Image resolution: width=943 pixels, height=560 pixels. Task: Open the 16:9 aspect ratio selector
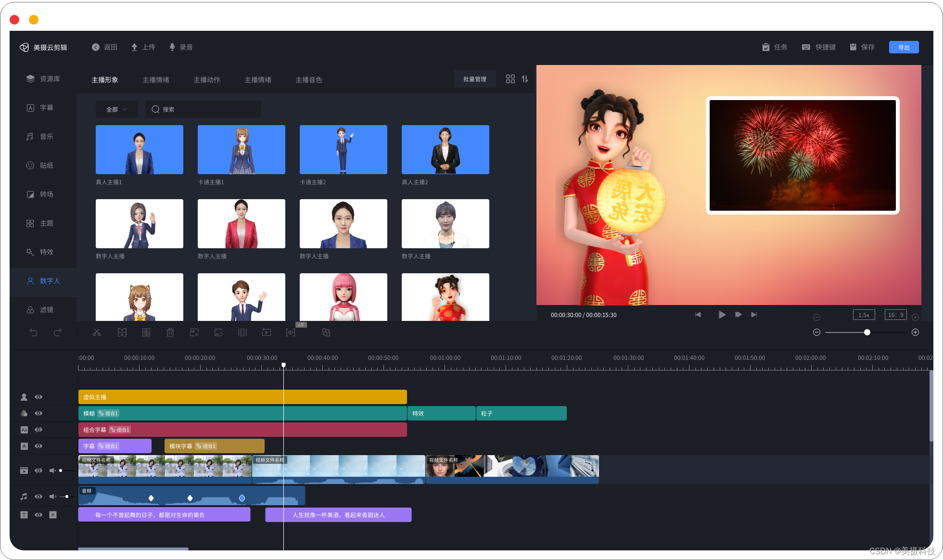point(895,315)
